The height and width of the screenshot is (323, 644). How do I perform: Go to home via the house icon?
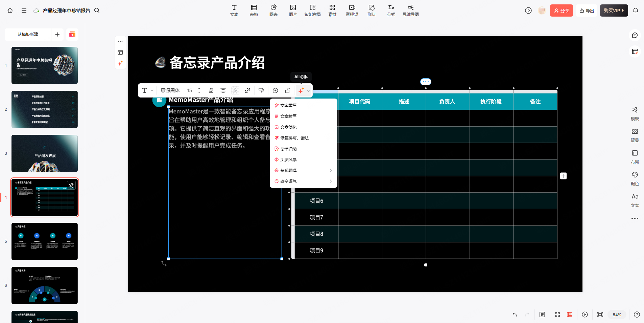pyautogui.click(x=10, y=10)
